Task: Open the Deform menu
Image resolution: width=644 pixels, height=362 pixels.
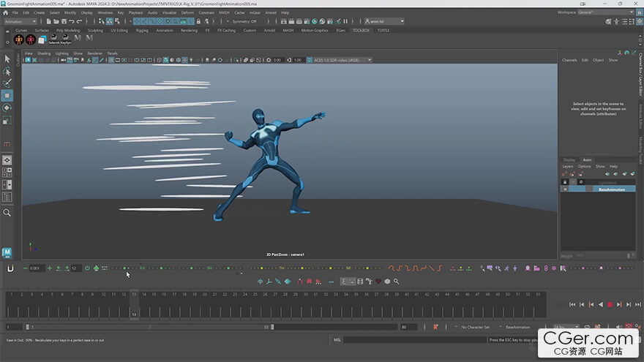Action: pos(188,12)
